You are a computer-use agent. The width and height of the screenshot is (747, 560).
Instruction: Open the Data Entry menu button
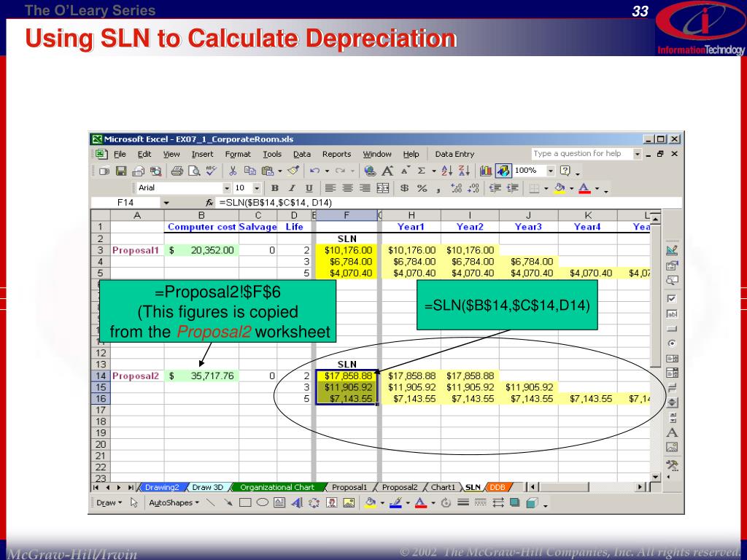click(x=454, y=155)
